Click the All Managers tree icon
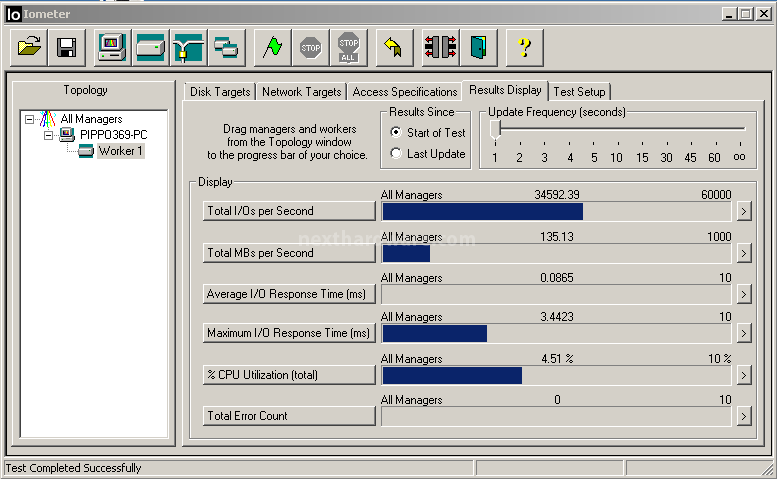 pyautogui.click(x=48, y=119)
